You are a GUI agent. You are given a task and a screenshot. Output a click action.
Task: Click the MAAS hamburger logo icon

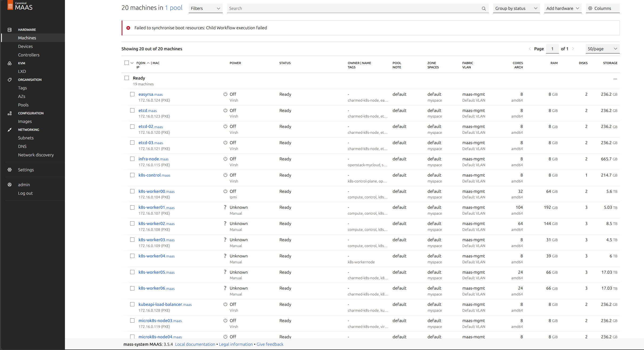point(10,6)
